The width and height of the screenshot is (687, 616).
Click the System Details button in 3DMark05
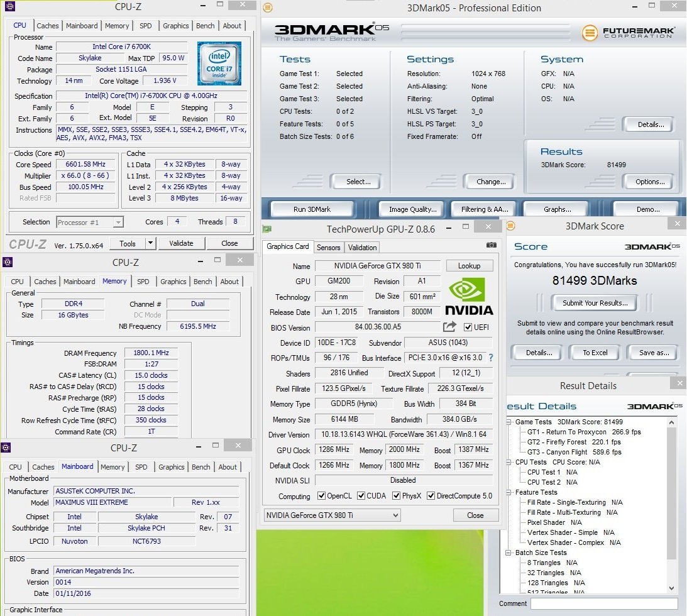[x=651, y=124]
